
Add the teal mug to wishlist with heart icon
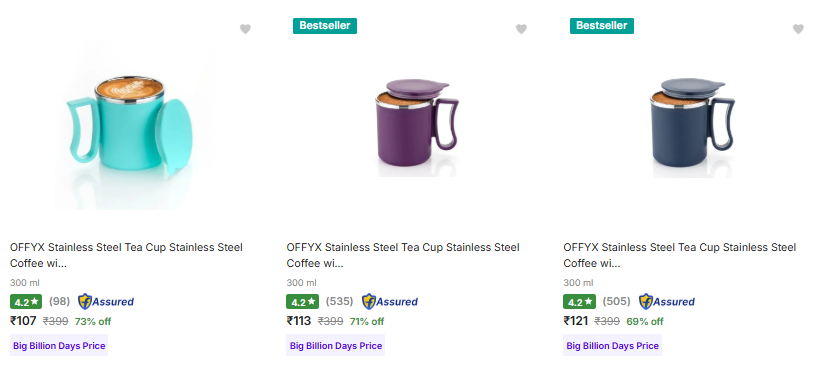245,29
